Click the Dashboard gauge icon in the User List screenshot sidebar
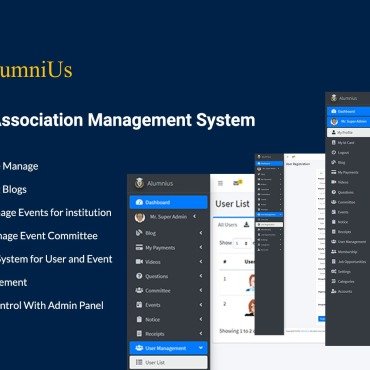The width and height of the screenshot is (370, 370). pyautogui.click(x=139, y=202)
